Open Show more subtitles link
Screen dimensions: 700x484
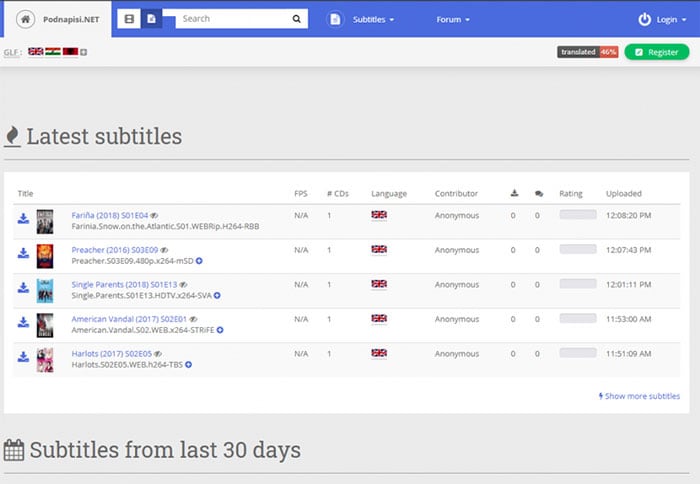(x=640, y=396)
